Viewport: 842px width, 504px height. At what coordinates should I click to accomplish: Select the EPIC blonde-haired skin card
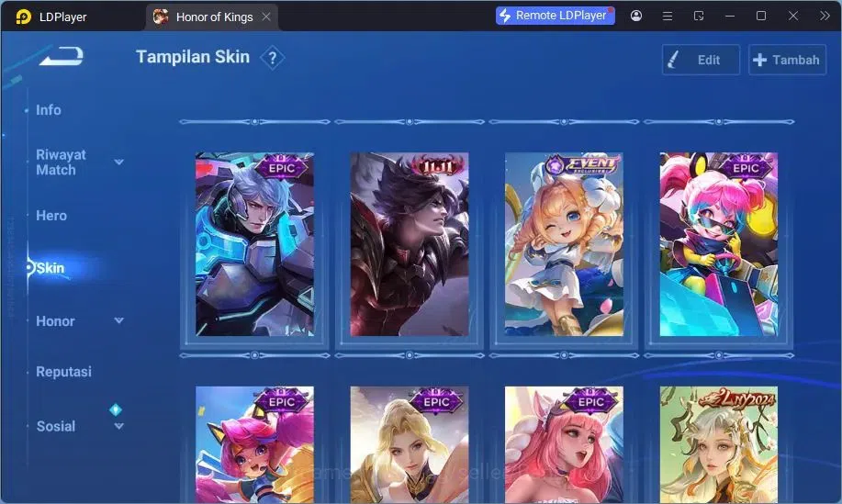coord(410,445)
